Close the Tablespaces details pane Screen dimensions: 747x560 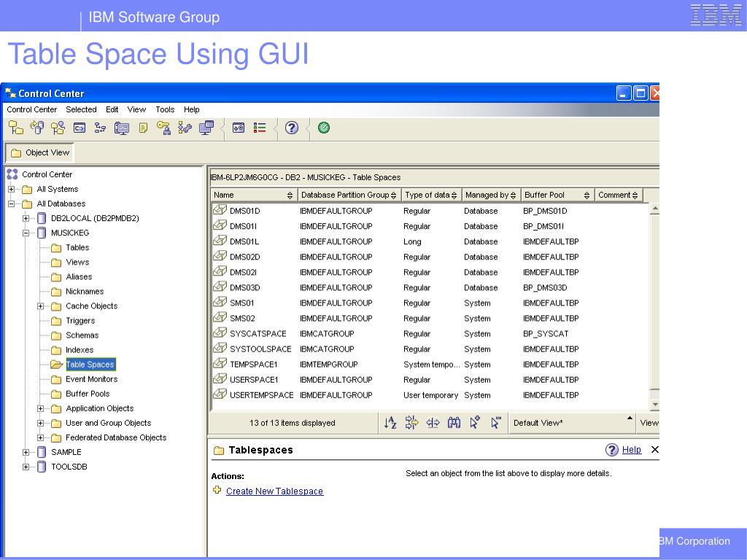coord(654,449)
